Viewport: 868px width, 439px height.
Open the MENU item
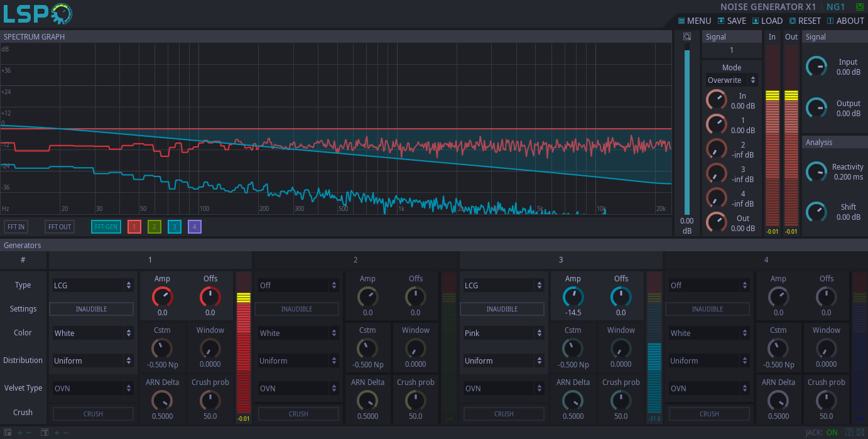coord(694,21)
